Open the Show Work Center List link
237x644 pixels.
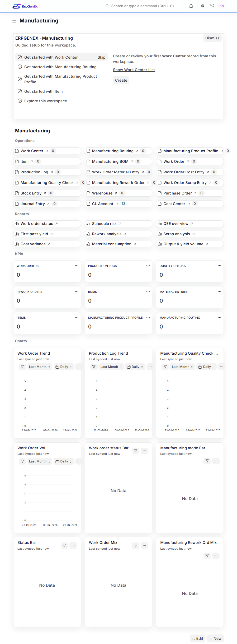click(x=134, y=70)
